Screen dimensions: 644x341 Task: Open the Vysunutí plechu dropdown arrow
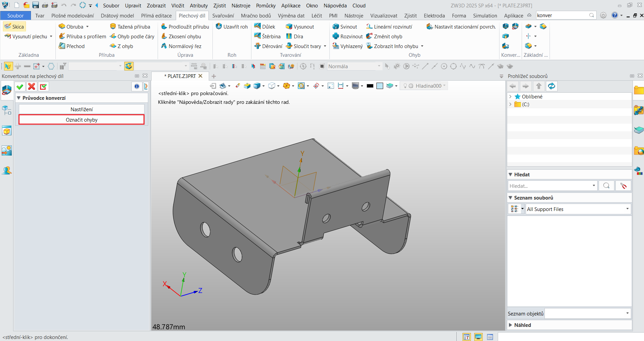click(51, 36)
